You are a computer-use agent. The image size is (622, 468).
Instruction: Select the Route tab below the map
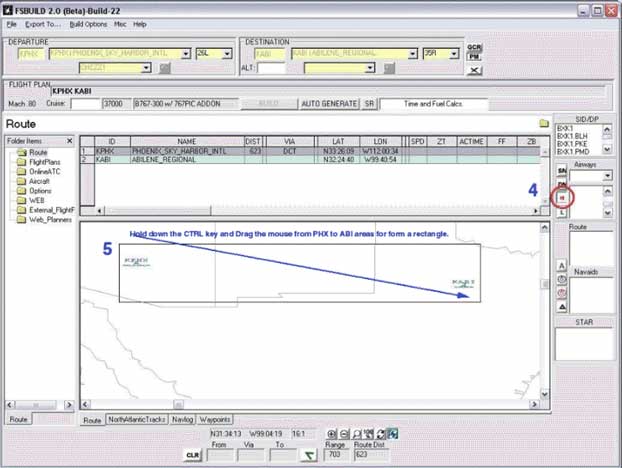92,420
